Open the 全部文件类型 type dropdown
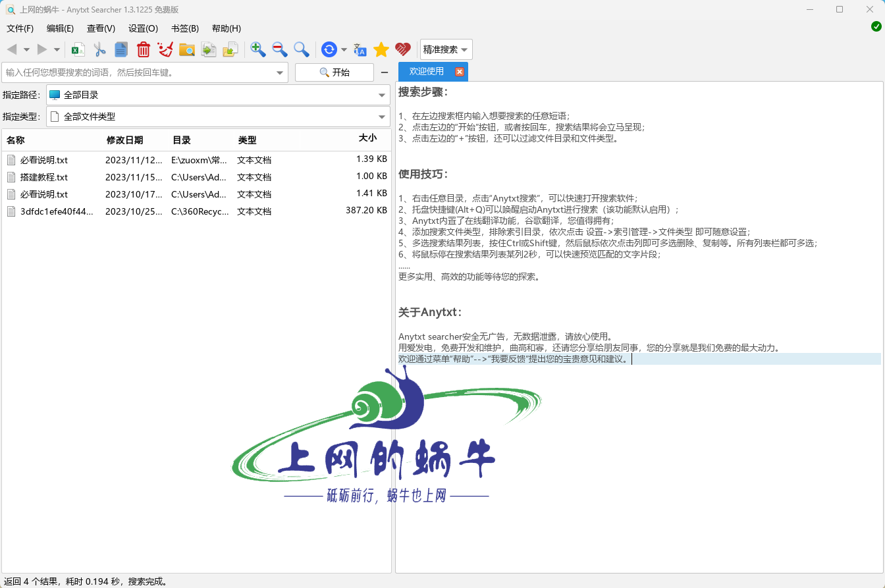The width and height of the screenshot is (885, 588). pyautogui.click(x=218, y=117)
